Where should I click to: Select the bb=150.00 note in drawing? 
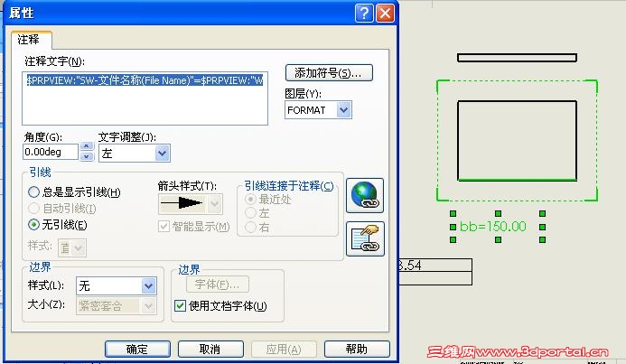[493, 227]
